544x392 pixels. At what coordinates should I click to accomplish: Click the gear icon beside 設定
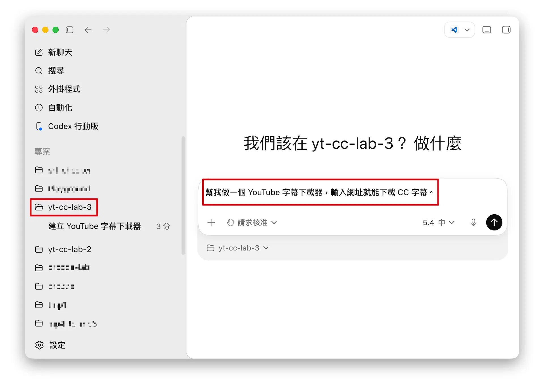tap(39, 345)
